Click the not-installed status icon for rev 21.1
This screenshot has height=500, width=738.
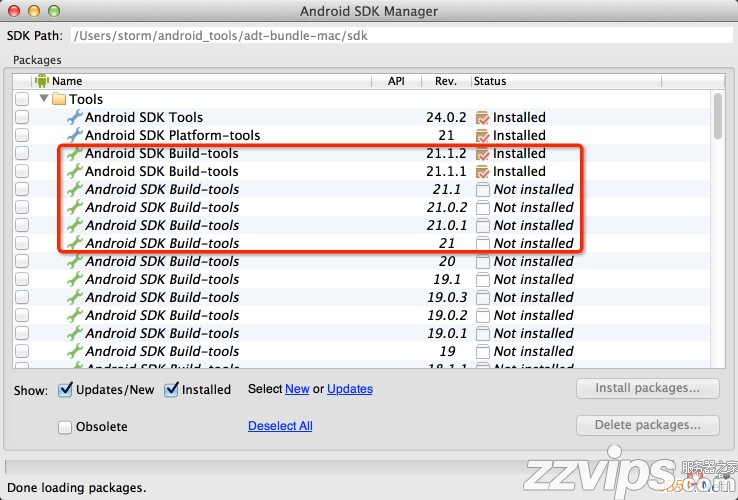click(482, 189)
